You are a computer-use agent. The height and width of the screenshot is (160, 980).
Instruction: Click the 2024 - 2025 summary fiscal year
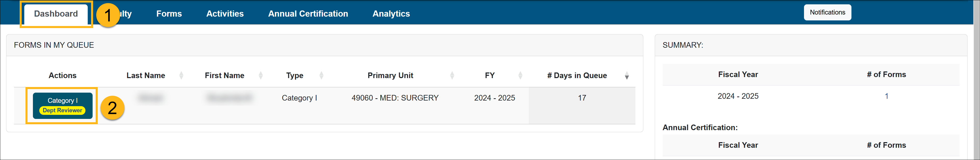738,96
